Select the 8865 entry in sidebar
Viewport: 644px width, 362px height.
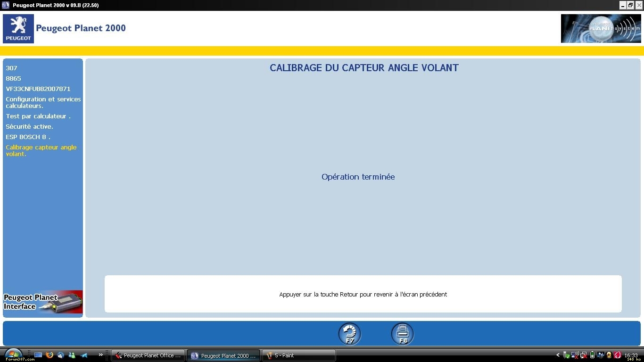(13, 78)
